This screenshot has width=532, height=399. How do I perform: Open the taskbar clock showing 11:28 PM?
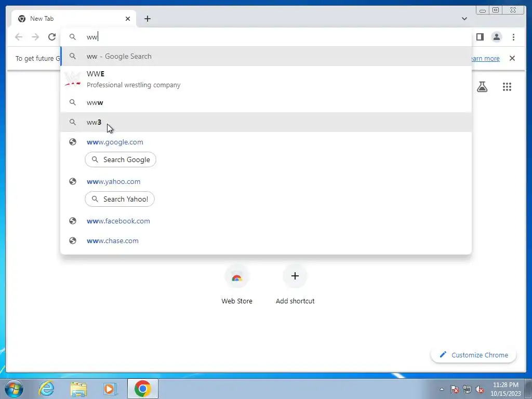click(505, 389)
